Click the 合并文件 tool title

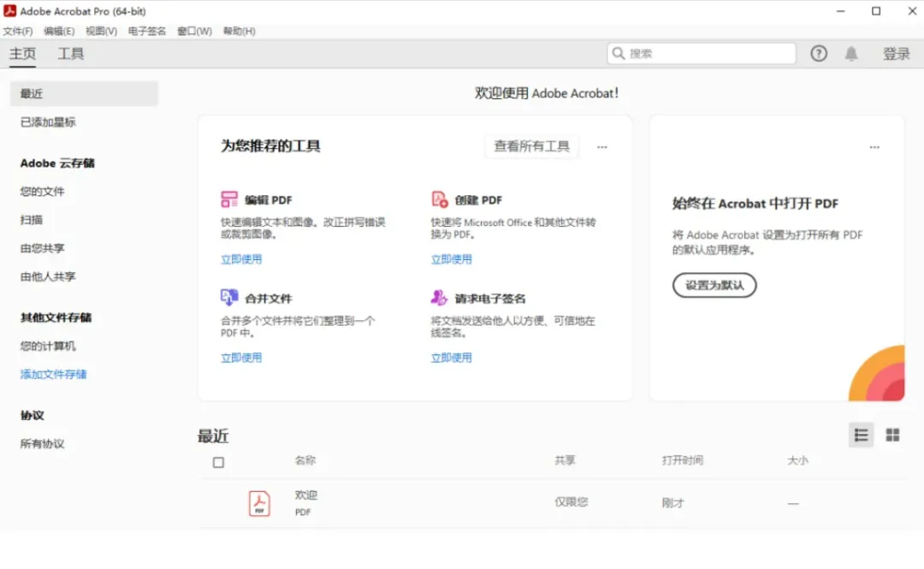(x=269, y=299)
